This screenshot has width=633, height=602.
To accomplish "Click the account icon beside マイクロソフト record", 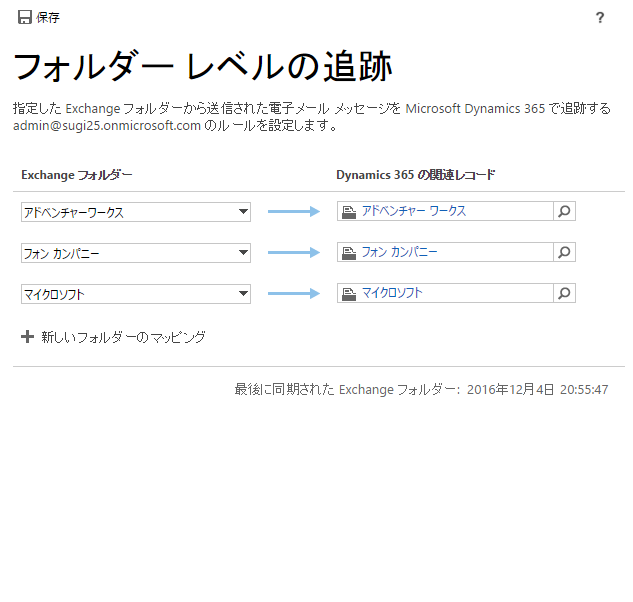I will 349,294.
